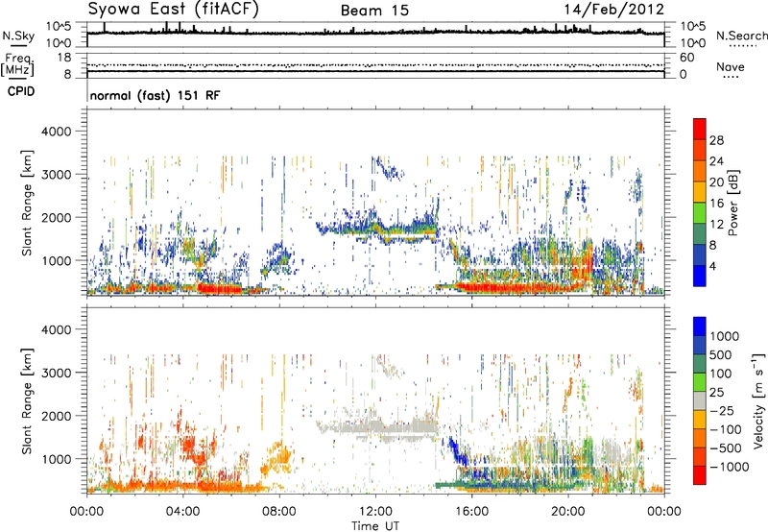Select 'Slant Range [km]' label of velocity panel
Image resolution: width=768 pixels, height=532 pixels.
pos(27,401)
